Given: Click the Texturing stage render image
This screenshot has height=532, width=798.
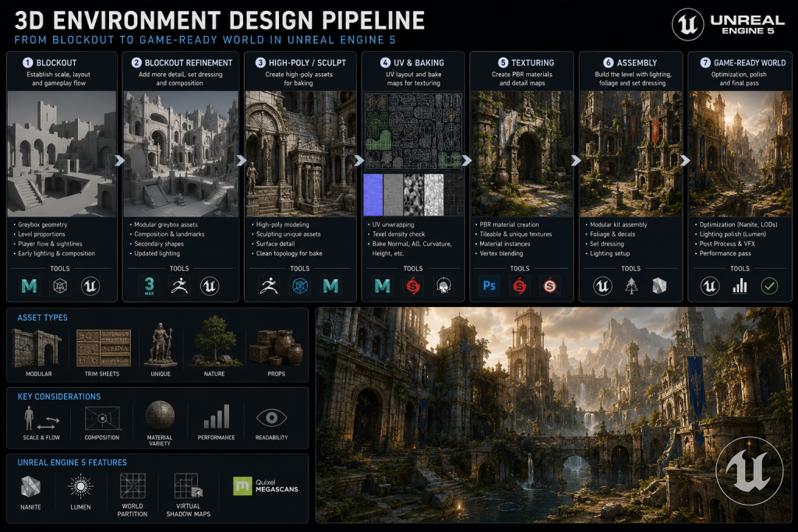Looking at the screenshot, I should (522, 154).
